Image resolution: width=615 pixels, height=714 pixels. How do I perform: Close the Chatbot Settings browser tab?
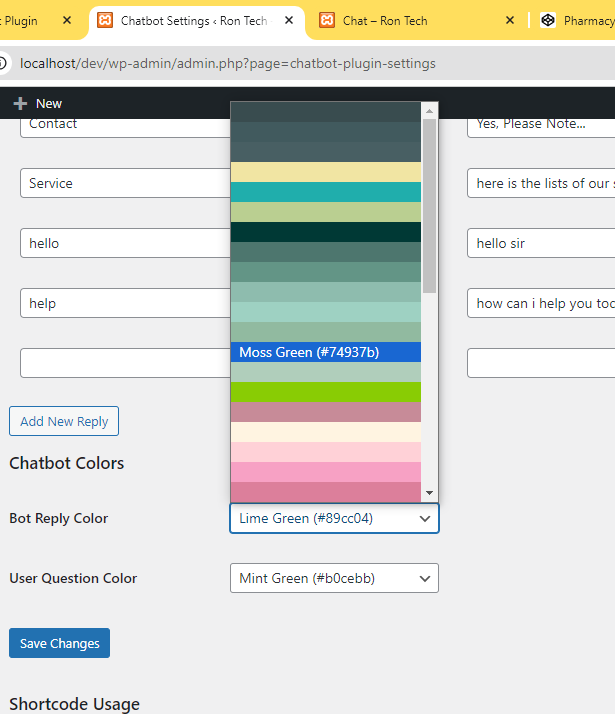(x=290, y=20)
